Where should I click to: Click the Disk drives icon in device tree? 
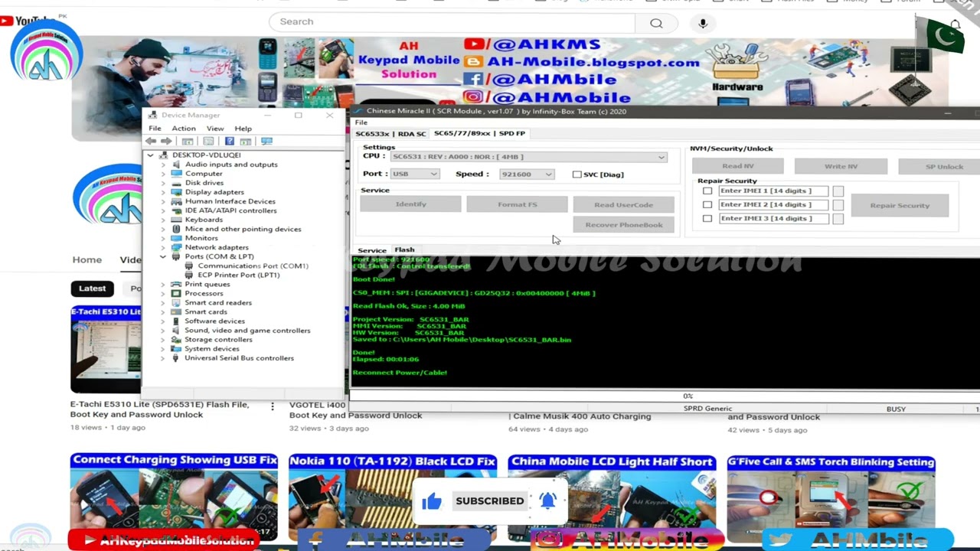point(177,183)
